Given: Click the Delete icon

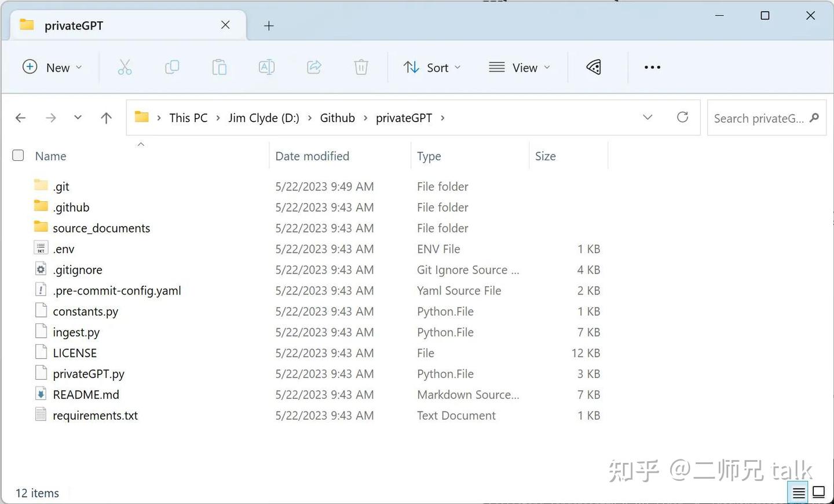Looking at the screenshot, I should point(361,67).
